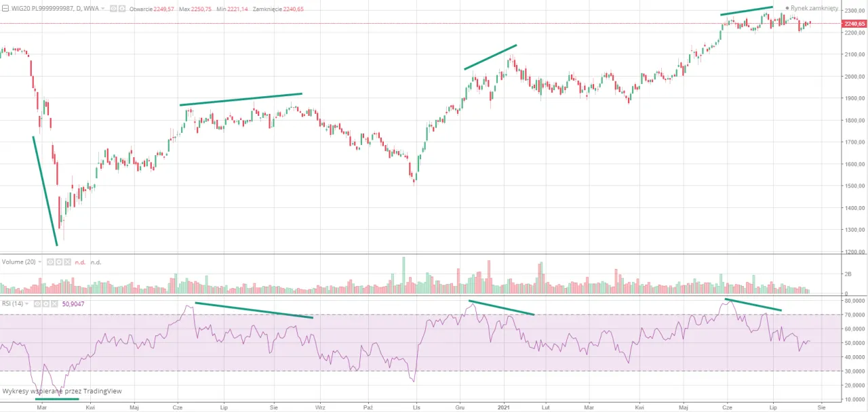Open the WIG20 symbol dropdown arrow
The width and height of the screenshot is (868, 412).
(104, 9)
